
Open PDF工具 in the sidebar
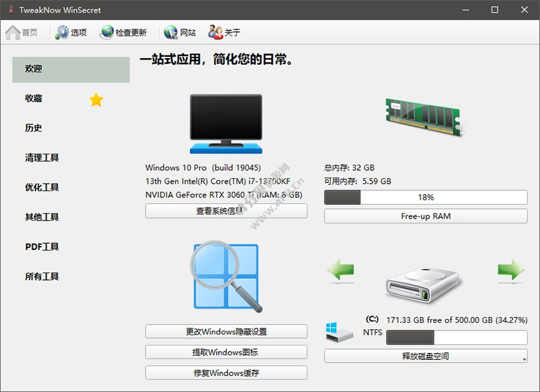tap(42, 247)
